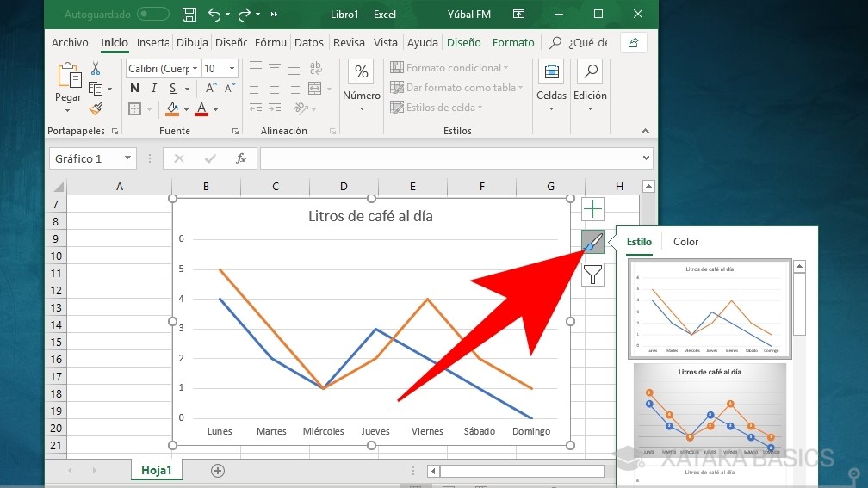Toggle the Autoguardado switch
Image resolution: width=868 pixels, height=488 pixels.
[x=152, y=14]
